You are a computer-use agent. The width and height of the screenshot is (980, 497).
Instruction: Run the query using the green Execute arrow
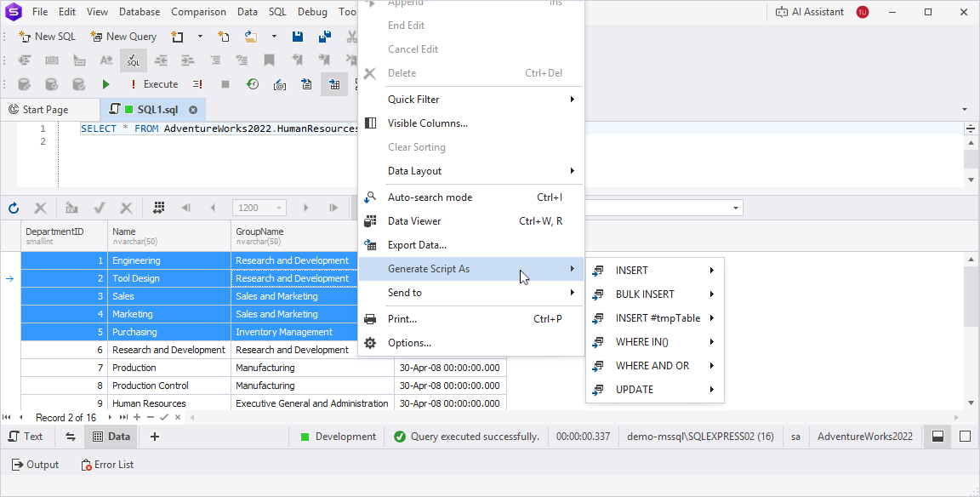(105, 84)
